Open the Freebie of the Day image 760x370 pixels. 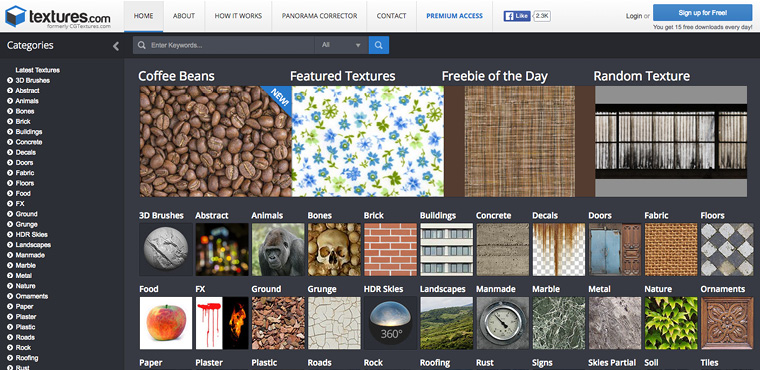519,141
